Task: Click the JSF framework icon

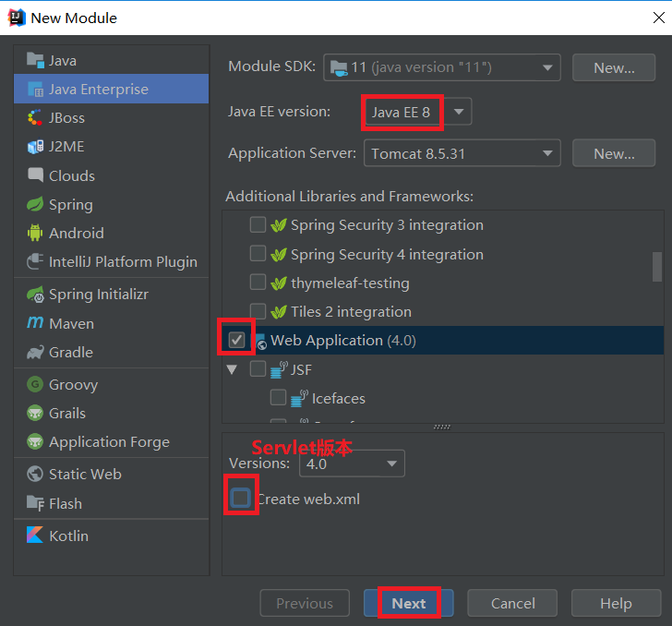Action: [x=279, y=369]
